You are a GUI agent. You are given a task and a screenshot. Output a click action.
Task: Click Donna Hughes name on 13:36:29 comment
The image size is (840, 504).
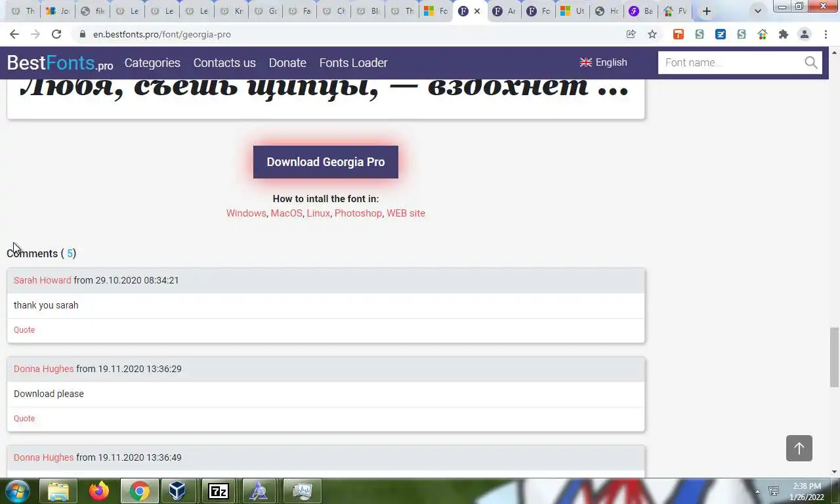pos(44,369)
